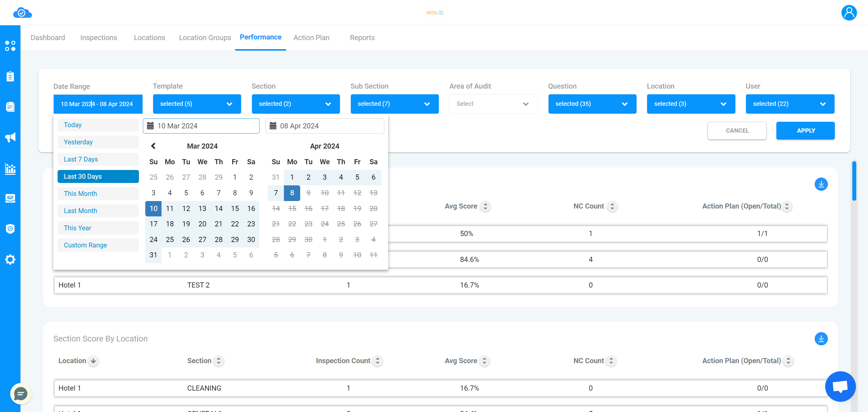Select Yesterday date range option
Screen dimensions: 868x412
click(78, 142)
